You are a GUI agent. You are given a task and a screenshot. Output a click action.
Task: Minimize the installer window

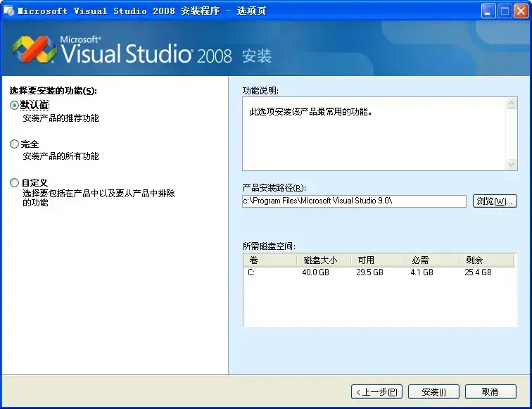488,11
